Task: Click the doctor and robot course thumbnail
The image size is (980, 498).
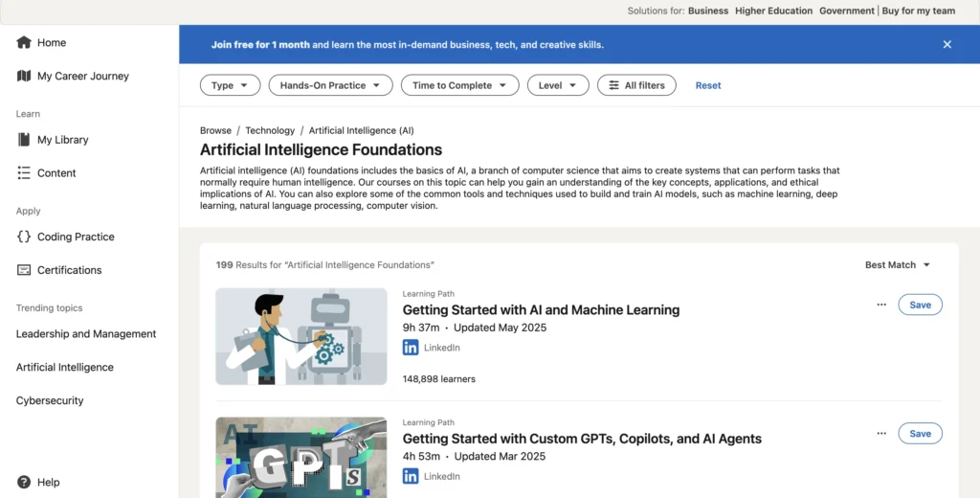Action: click(x=301, y=336)
